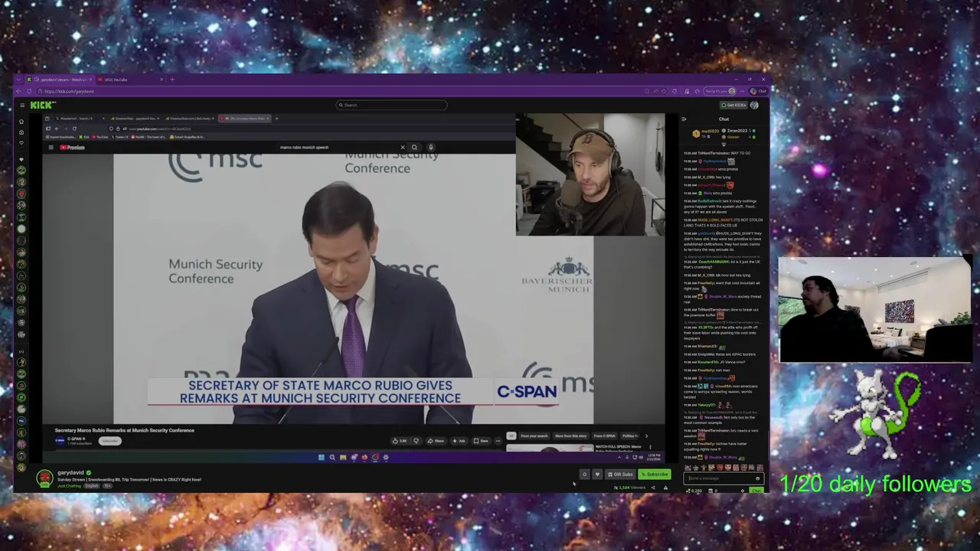980x551 pixels.
Task: Like the C-SPAN video
Action: point(400,441)
